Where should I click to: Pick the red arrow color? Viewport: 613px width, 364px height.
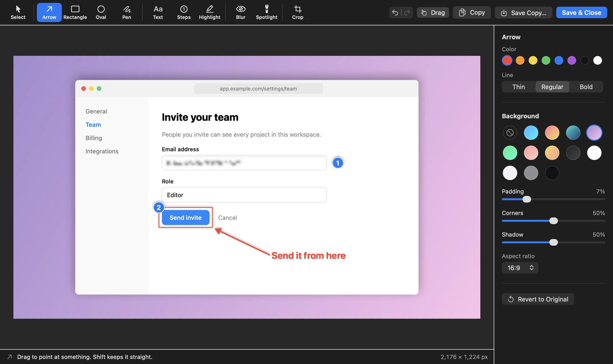(x=507, y=60)
